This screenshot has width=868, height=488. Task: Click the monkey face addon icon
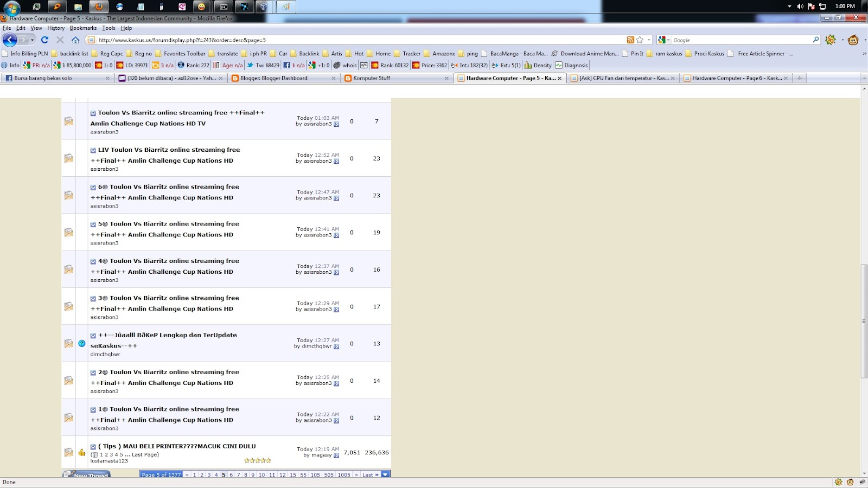(x=853, y=40)
